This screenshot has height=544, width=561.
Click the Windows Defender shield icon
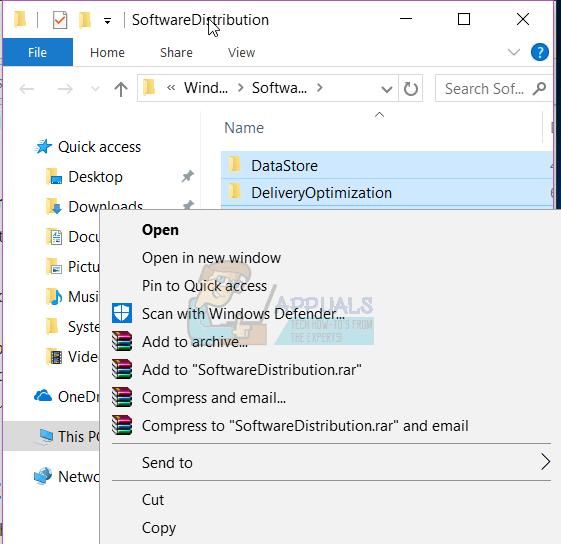(122, 313)
